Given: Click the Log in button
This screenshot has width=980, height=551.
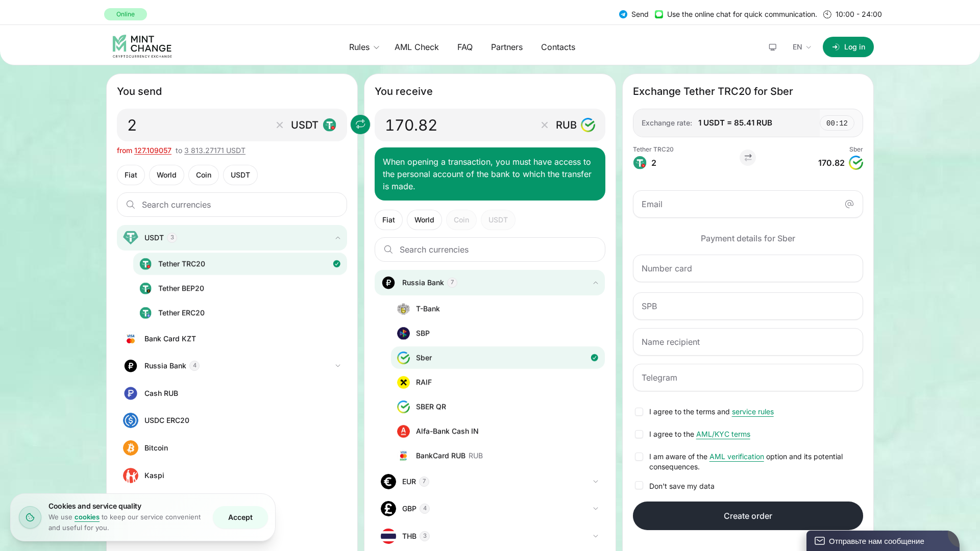Looking at the screenshot, I should pyautogui.click(x=848, y=47).
